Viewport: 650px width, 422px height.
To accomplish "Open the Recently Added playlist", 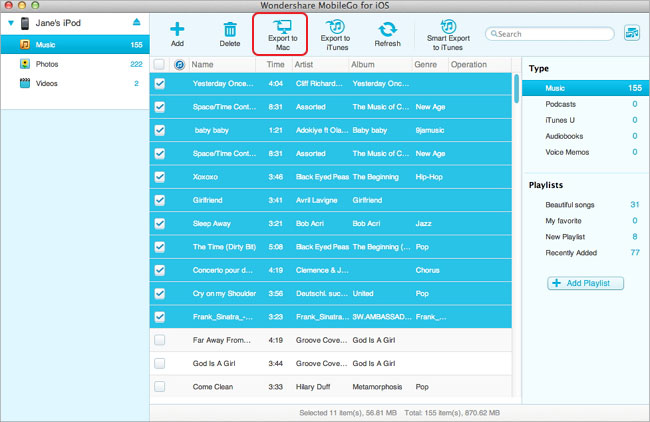I will 585,253.
